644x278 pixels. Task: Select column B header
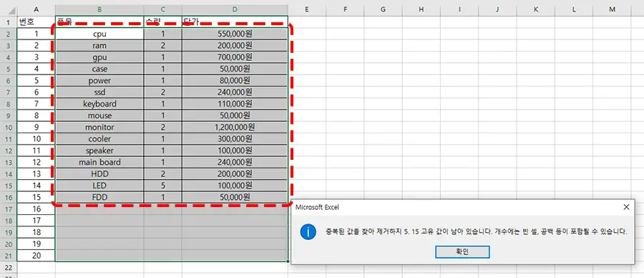coord(99,9)
